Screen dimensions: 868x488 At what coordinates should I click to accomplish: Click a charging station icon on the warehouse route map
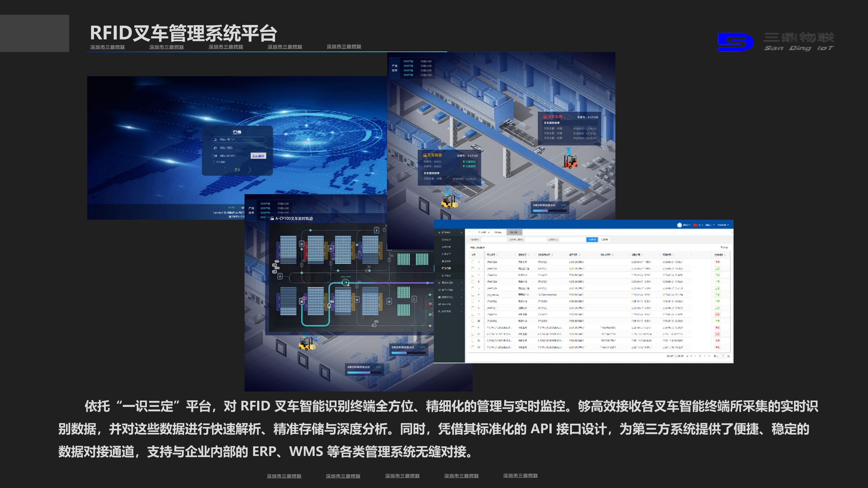(377, 230)
